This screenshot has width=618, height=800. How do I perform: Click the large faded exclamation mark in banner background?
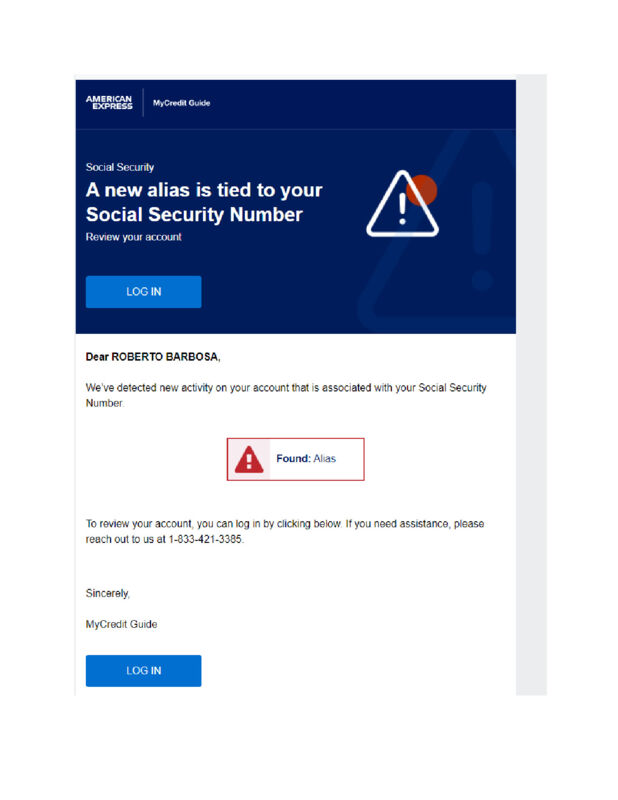tap(482, 236)
